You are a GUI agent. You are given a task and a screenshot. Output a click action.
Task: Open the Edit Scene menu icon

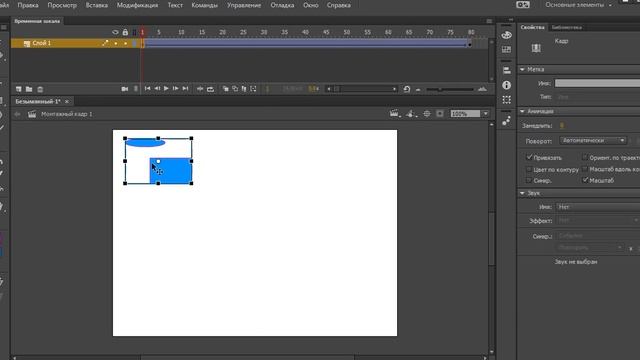(394, 114)
